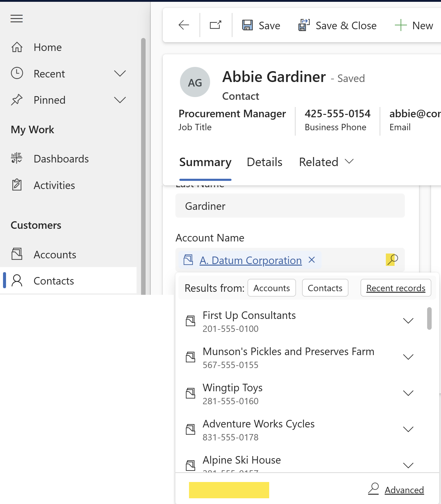Click the Pinned pin icon
441x504 pixels.
(x=17, y=100)
